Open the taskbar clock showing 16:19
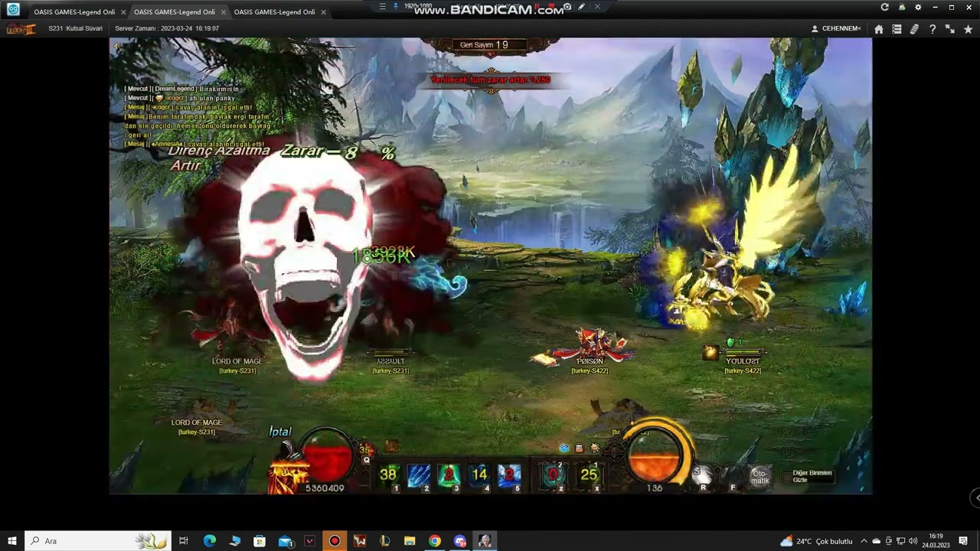The width and height of the screenshot is (980, 551). pyautogui.click(x=936, y=541)
